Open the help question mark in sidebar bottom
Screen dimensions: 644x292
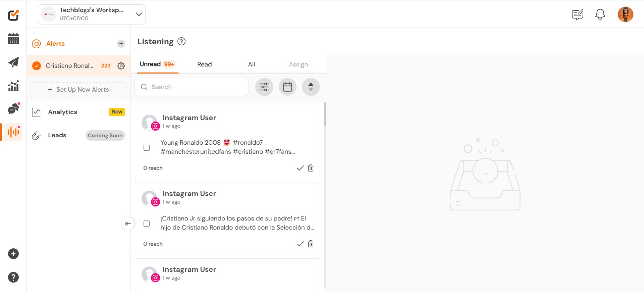pyautogui.click(x=13, y=277)
